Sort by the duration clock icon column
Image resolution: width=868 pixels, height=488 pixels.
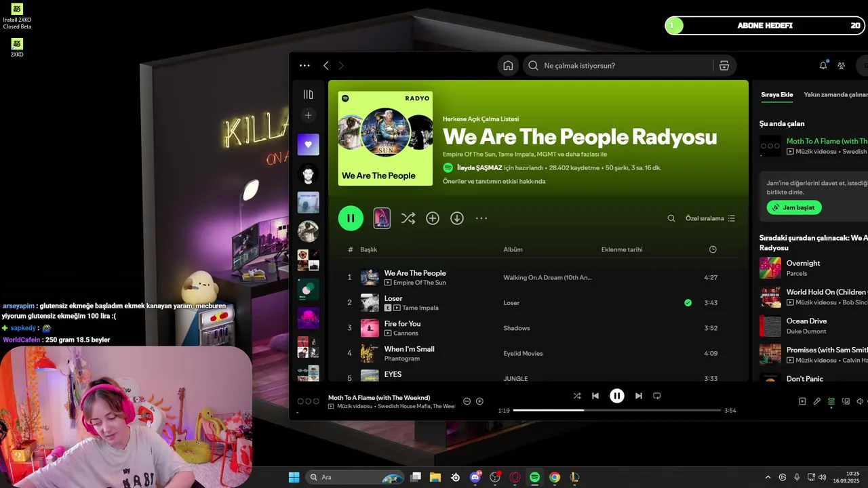pos(713,249)
